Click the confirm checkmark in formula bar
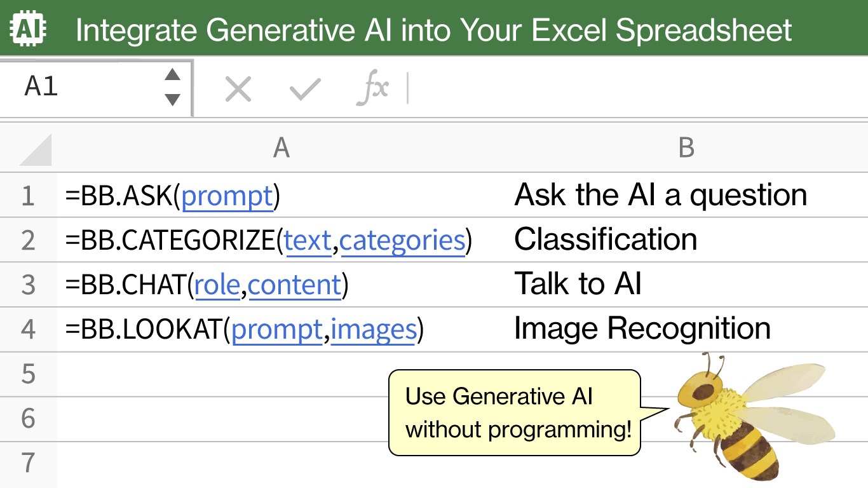Image resolution: width=868 pixels, height=488 pixels. [x=305, y=90]
